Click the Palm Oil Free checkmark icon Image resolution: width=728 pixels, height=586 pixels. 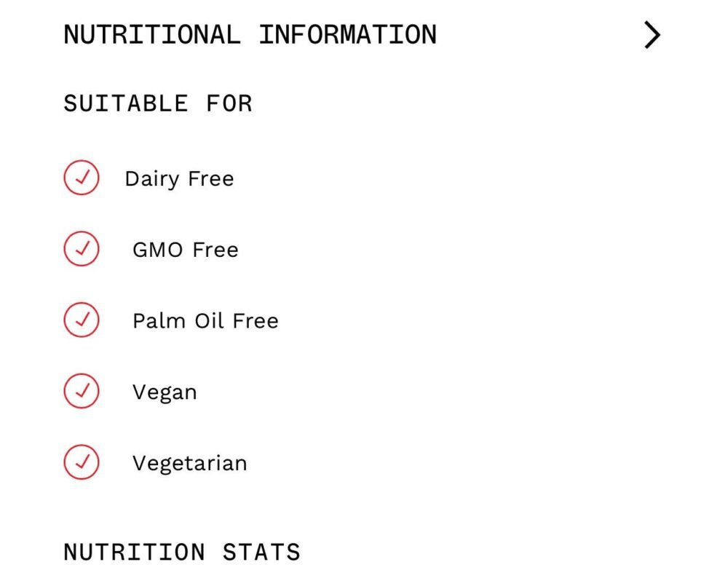(82, 320)
